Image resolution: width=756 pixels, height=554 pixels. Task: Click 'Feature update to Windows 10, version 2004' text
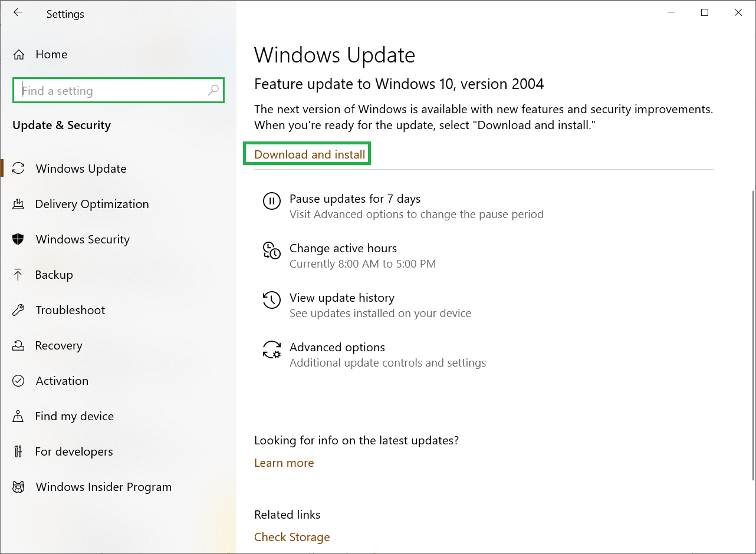tap(399, 84)
